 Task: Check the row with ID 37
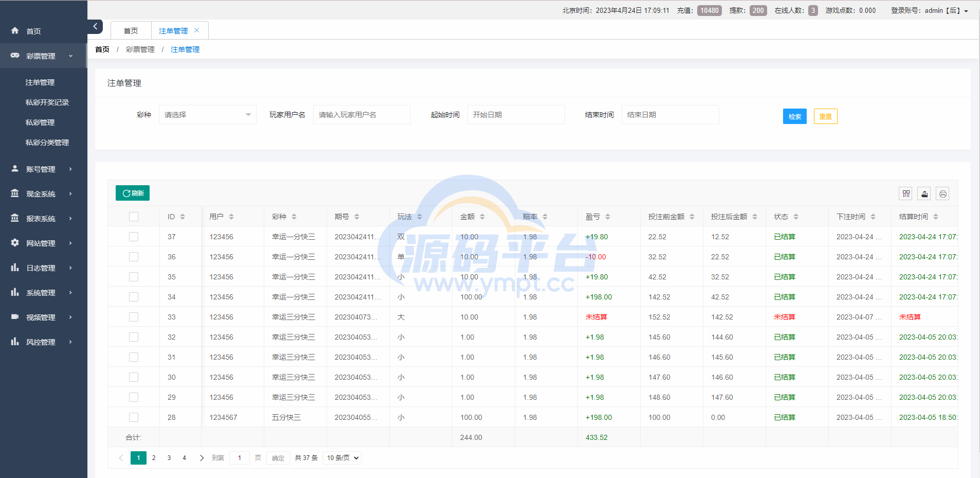134,237
